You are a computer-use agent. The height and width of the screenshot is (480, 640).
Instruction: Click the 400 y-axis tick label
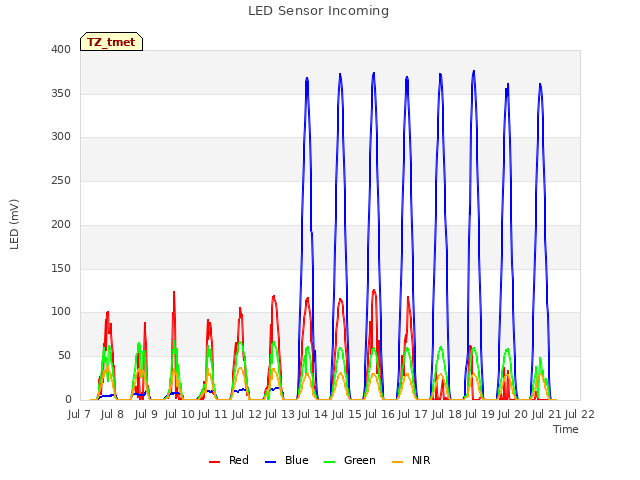pos(61,49)
